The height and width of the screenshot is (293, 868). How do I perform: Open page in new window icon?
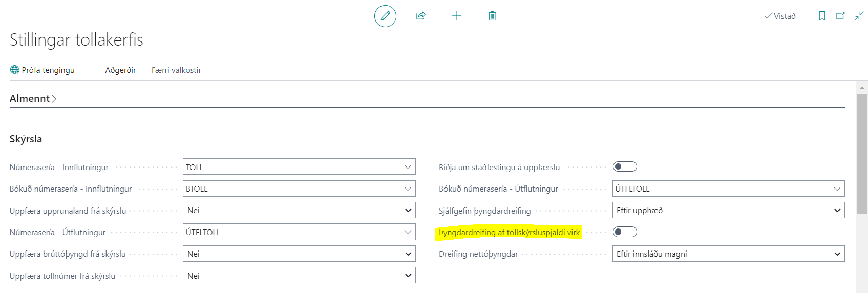pyautogui.click(x=840, y=16)
